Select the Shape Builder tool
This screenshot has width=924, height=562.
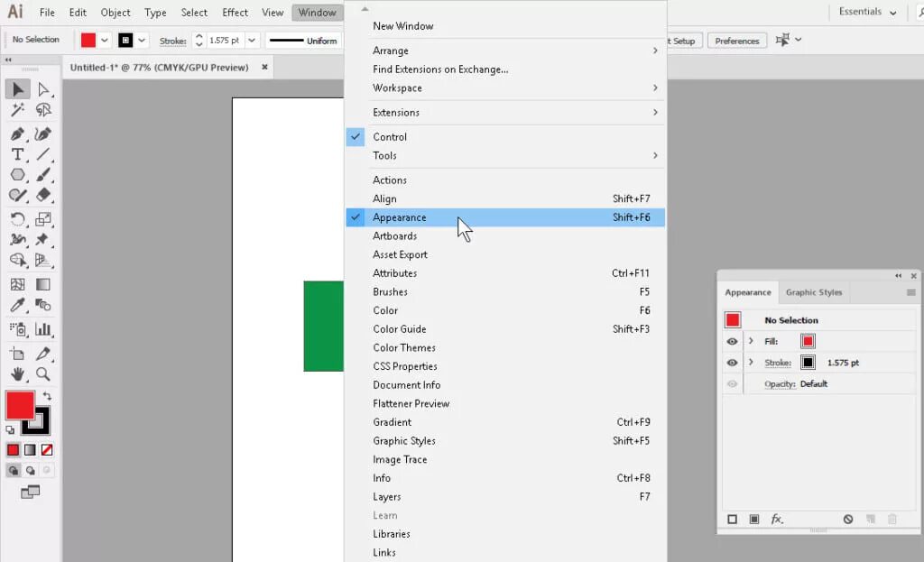click(18, 260)
